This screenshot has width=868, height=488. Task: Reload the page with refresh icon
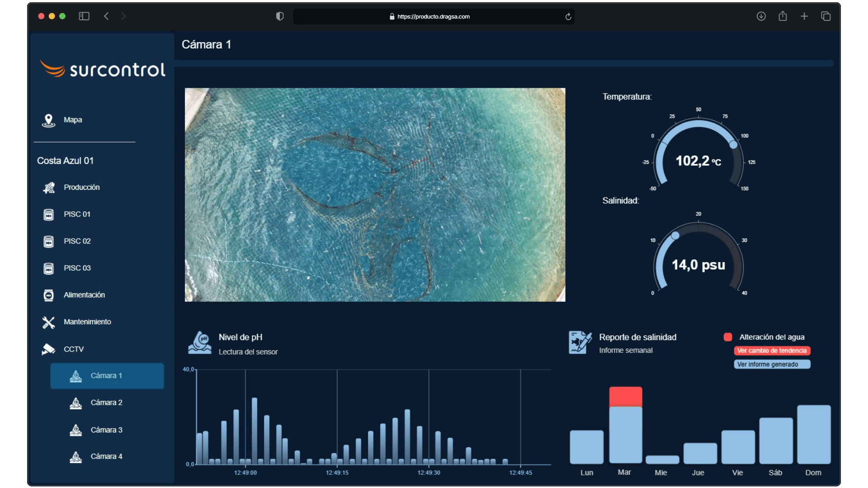[x=568, y=17]
